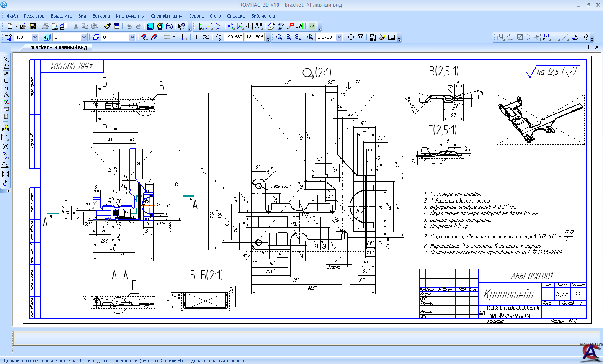Select the Geometry tools panel icon

[6, 59]
